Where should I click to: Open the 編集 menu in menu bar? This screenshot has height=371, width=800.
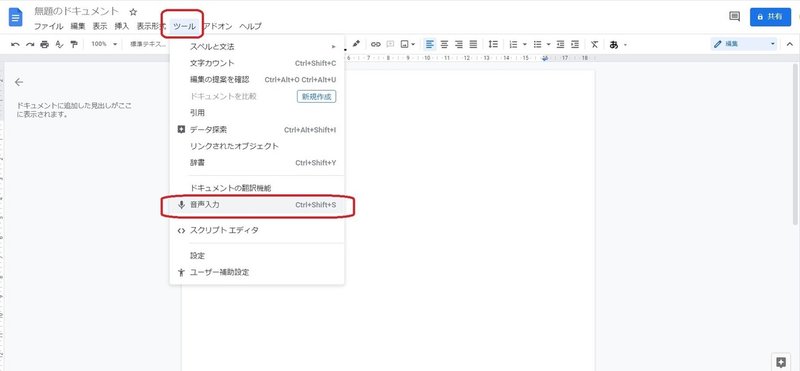click(78, 26)
